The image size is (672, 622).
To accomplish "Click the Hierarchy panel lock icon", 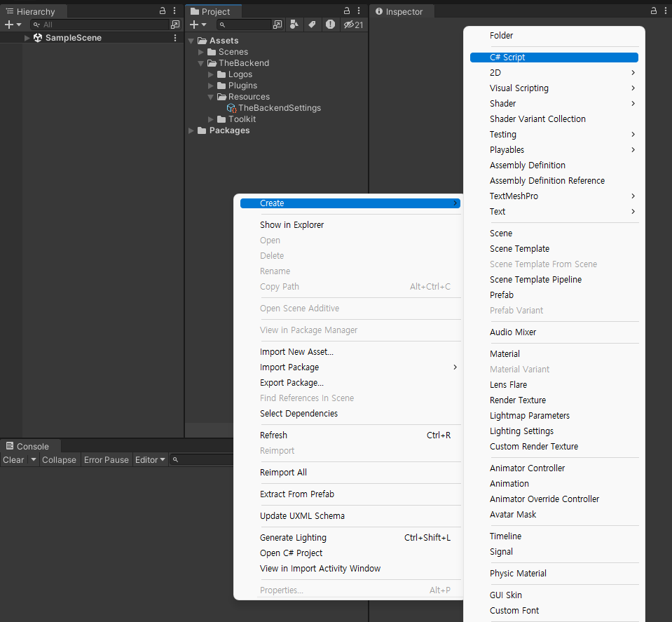I will coord(163,11).
